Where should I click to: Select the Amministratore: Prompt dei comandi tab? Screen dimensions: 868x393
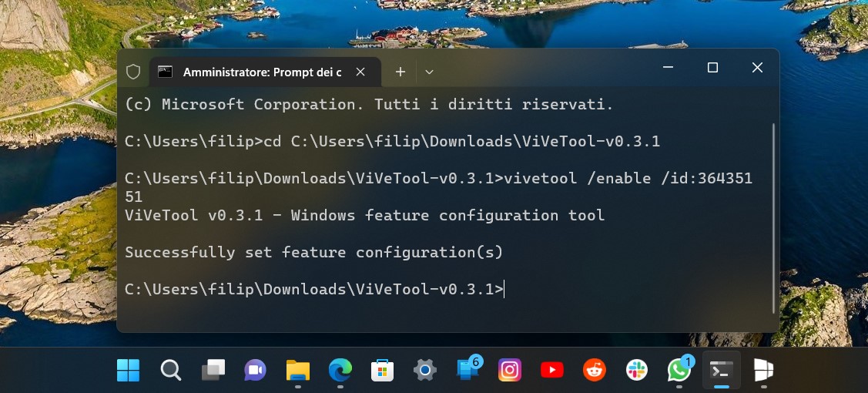point(265,72)
